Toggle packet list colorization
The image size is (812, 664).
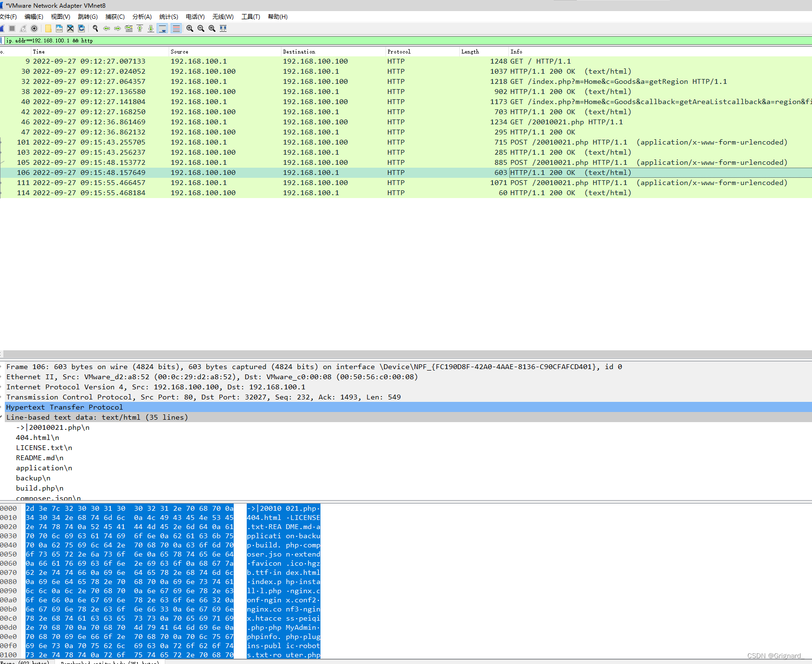[176, 28]
